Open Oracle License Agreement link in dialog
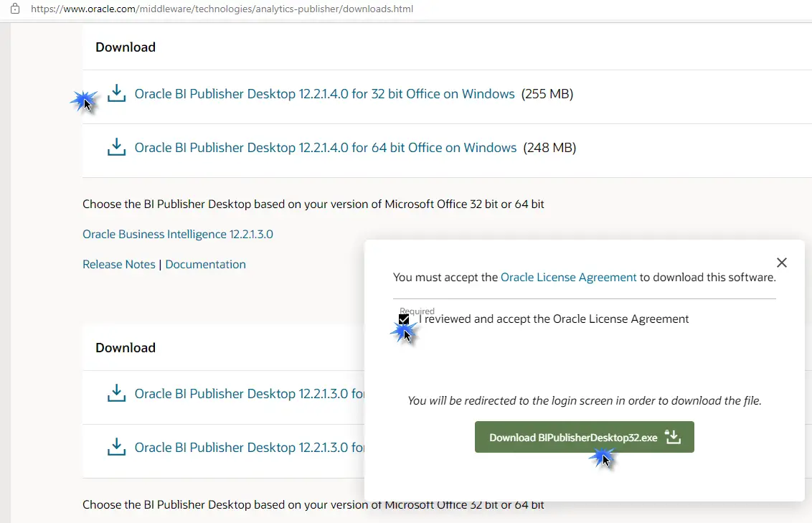Screen dimensions: 812x523 [569, 277]
